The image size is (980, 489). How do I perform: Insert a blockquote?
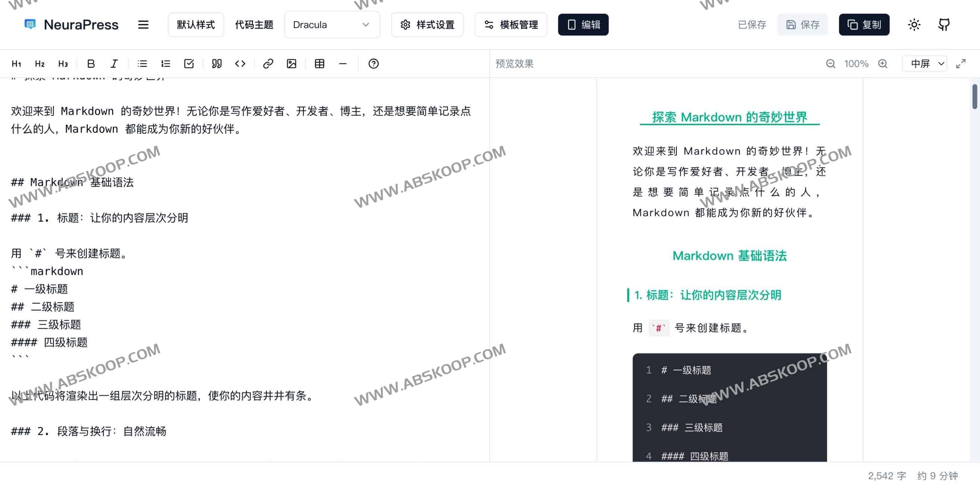pos(216,63)
